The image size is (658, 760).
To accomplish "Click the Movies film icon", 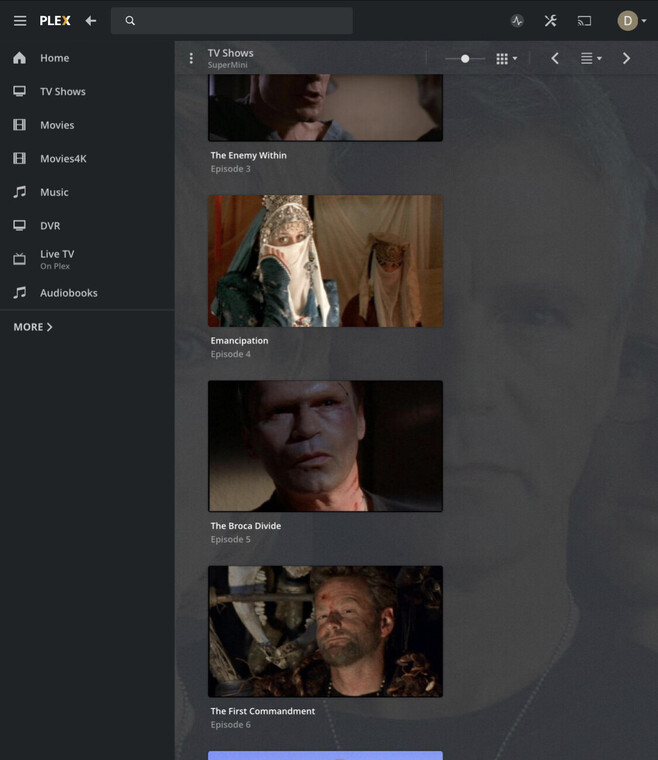I will [19, 125].
